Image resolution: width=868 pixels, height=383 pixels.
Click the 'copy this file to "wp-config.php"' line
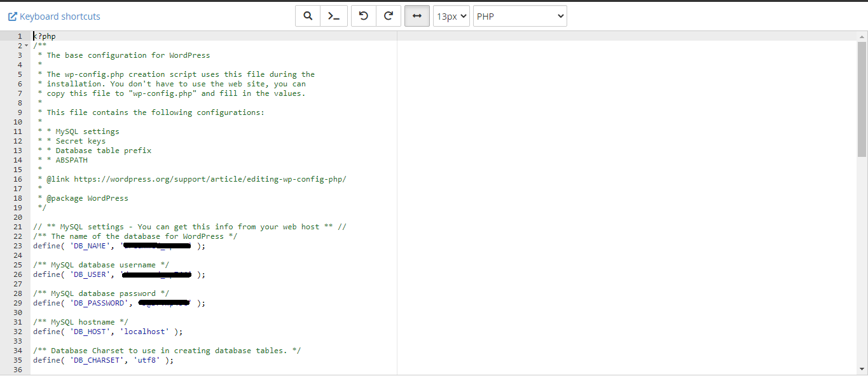click(x=172, y=93)
